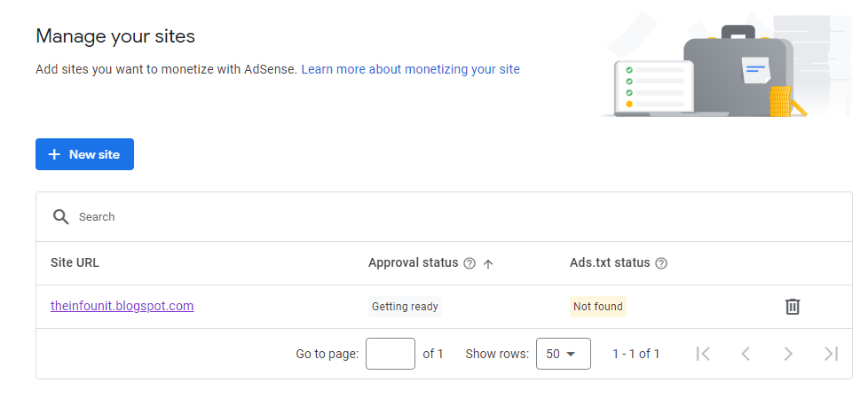Viewport: 868px width, 406px height.
Task: Click the Ads.txt status column header
Action: (610, 263)
